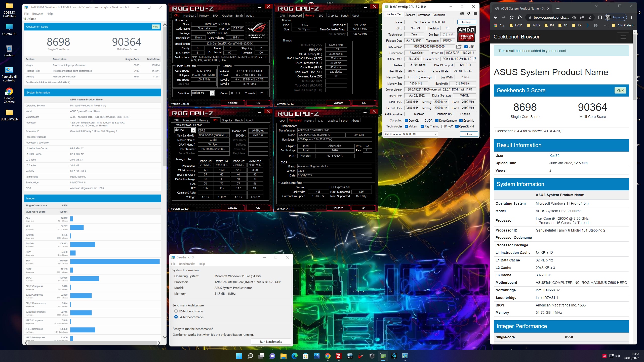Switch to the Sensors tab in GPU-Z
644x362 pixels.
[410, 15]
